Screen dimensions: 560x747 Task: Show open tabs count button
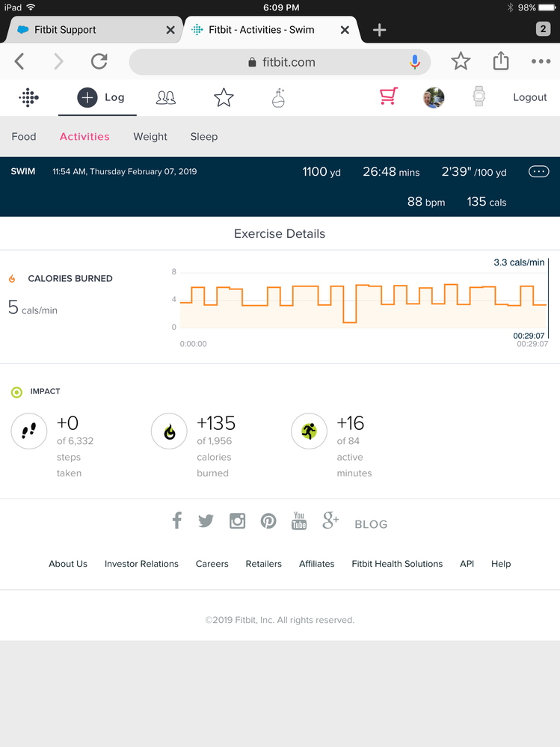[x=544, y=29]
